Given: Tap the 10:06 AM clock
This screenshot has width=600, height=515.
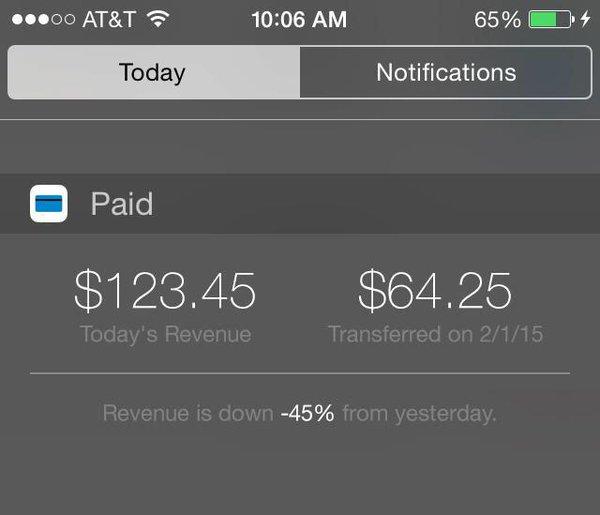Looking at the screenshot, I should pos(299,20).
